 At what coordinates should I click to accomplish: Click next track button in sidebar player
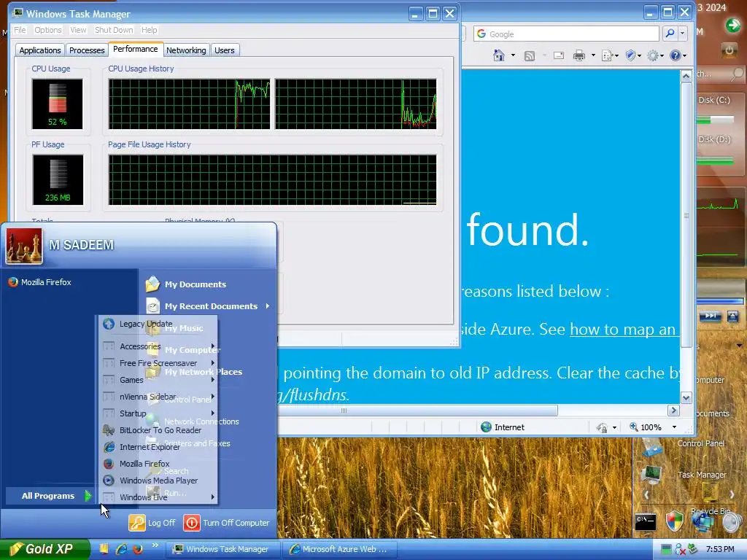[710, 316]
